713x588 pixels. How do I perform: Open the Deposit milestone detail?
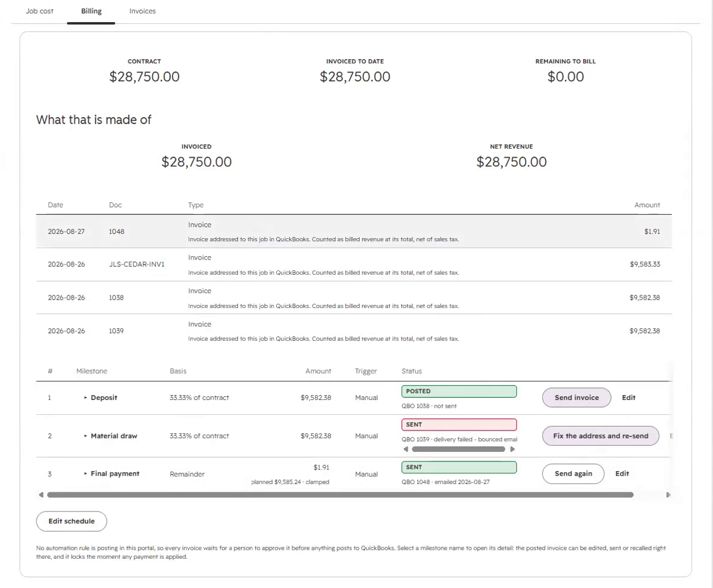click(104, 398)
